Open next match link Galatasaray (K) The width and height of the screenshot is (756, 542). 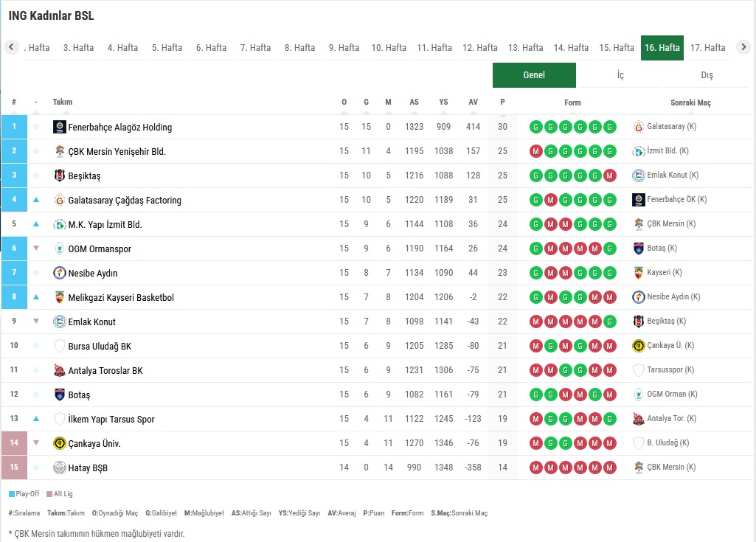point(671,127)
